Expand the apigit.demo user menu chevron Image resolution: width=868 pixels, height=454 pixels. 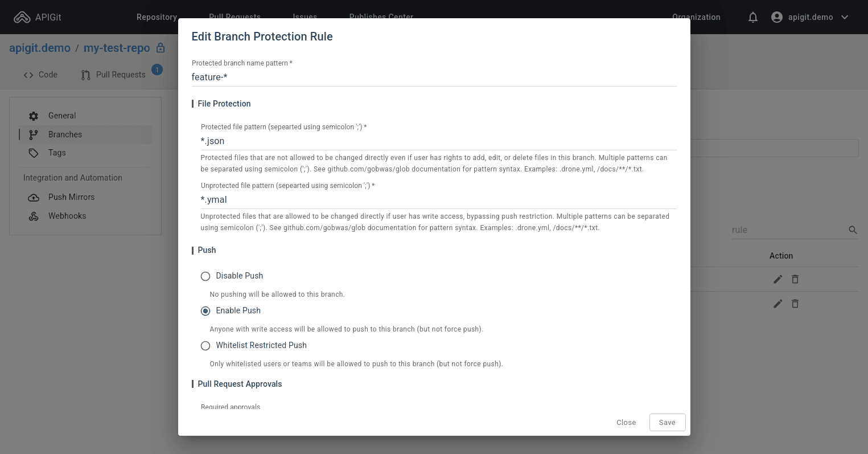click(845, 17)
